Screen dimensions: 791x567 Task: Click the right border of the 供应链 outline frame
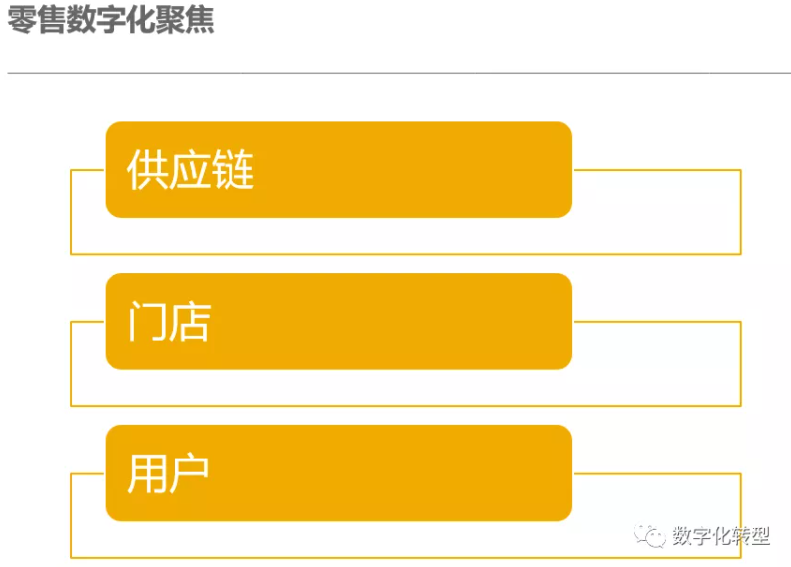pyautogui.click(x=741, y=212)
